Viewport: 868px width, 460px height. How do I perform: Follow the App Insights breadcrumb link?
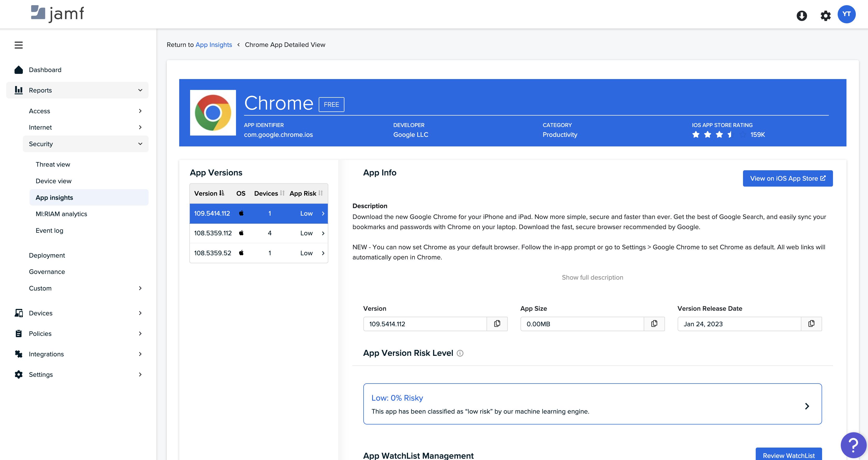[x=214, y=45]
